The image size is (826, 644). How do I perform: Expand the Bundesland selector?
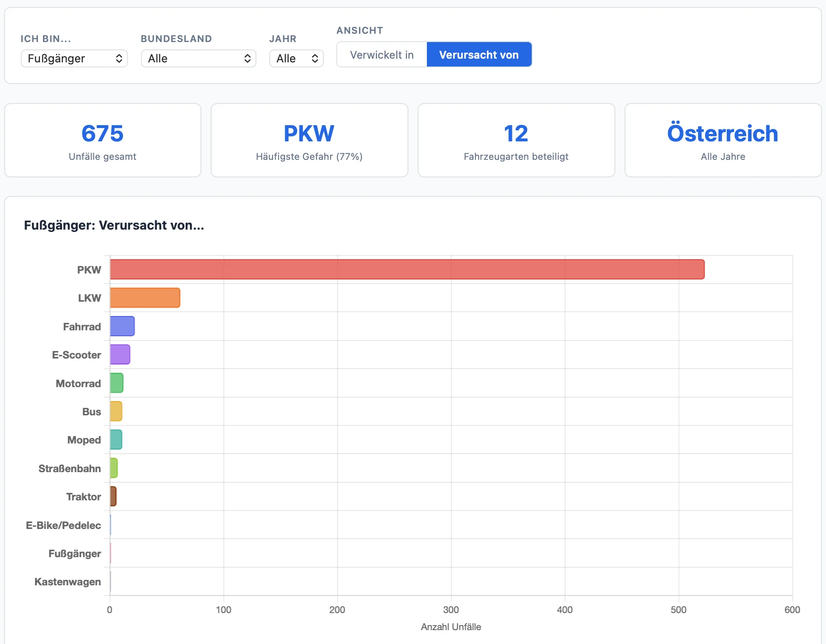pyautogui.click(x=198, y=59)
